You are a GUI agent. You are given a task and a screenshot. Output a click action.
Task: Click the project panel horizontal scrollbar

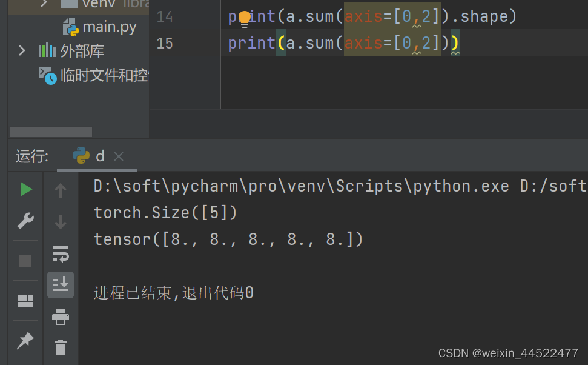[51, 132]
